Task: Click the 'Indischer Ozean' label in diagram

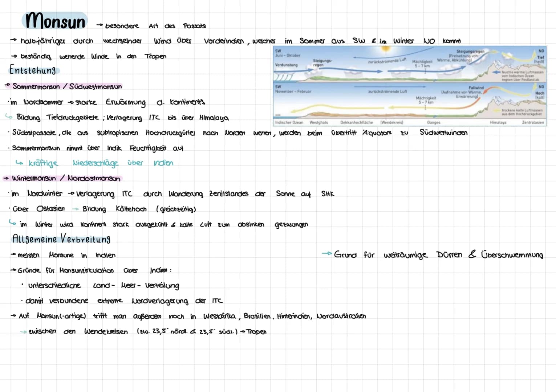Action: pyautogui.click(x=289, y=123)
